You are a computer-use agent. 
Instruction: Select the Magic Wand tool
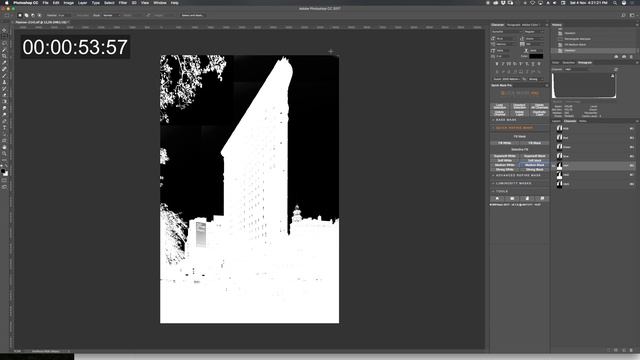(4, 49)
